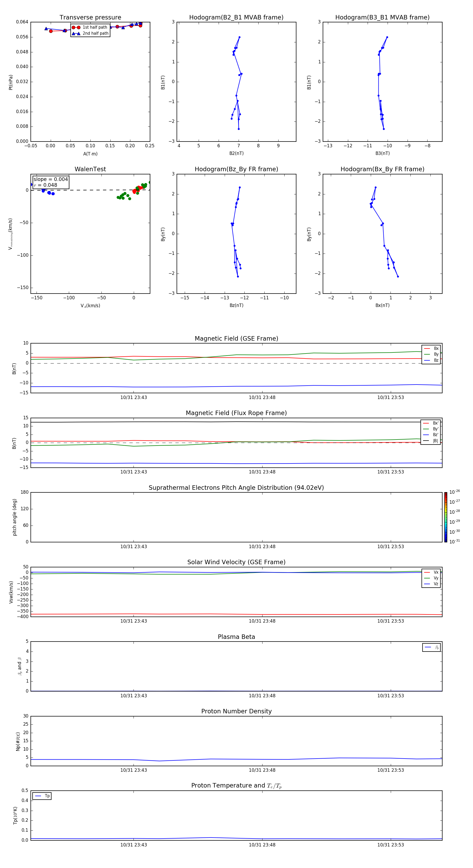The width and height of the screenshot is (473, 868).
Task: Click the black |B| line in Flux Rope plot
Action: (x=236, y=422)
